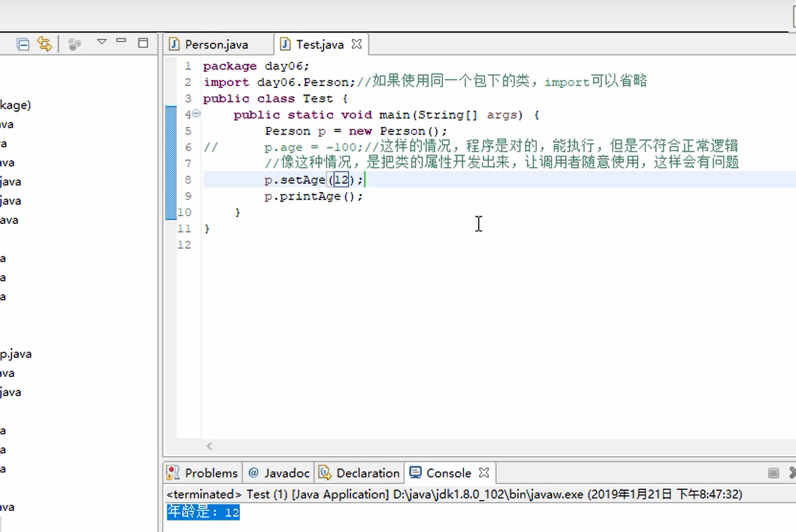Click 'public class Test {' line
796x532 pixels.
[x=276, y=98]
